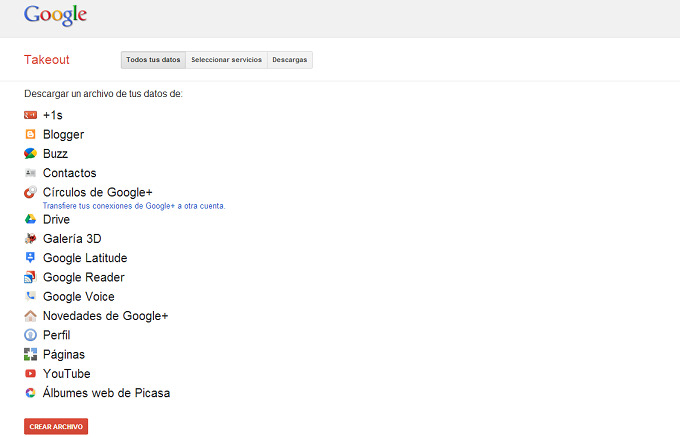Image resolution: width=680 pixels, height=437 pixels.
Task: Select the 'Perfil' label text
Action: click(56, 335)
